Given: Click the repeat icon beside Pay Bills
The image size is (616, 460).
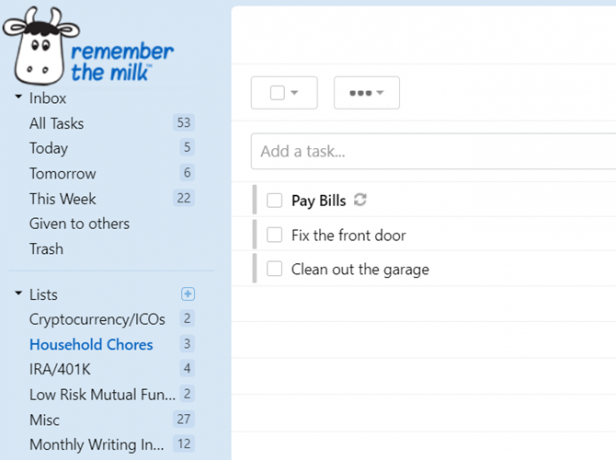Looking at the screenshot, I should click(360, 200).
